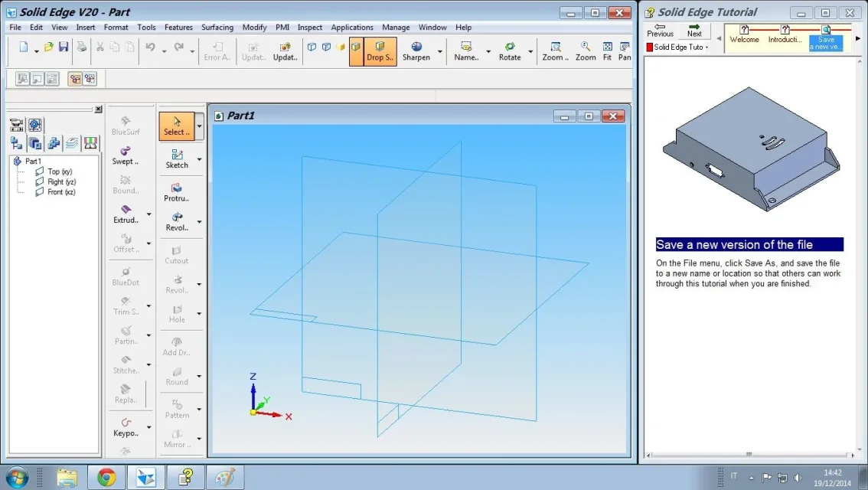Click the Fit view tool
The width and height of the screenshot is (868, 490).
607,51
